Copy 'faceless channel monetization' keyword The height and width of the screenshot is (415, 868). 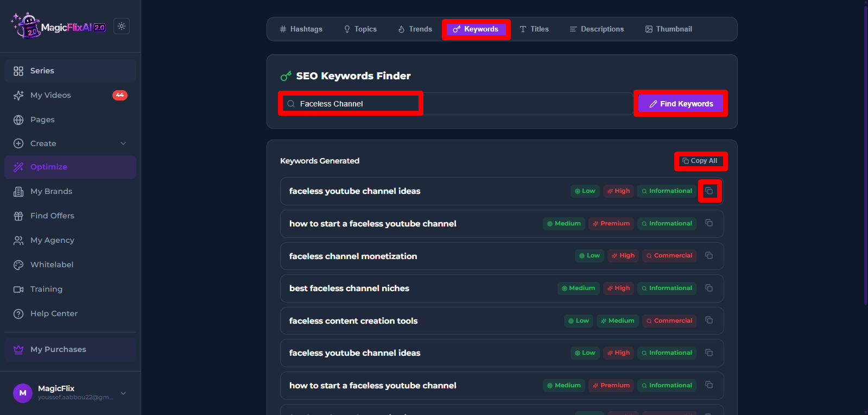709,255
